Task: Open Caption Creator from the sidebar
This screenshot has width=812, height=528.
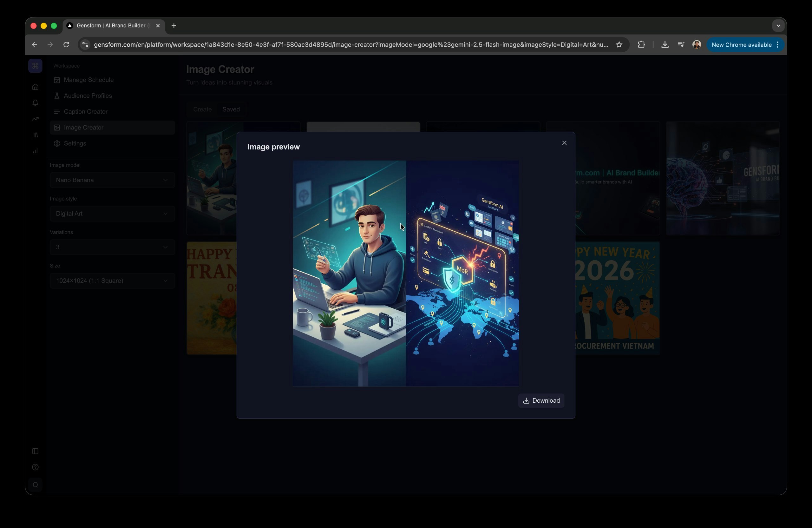Action: point(86,112)
